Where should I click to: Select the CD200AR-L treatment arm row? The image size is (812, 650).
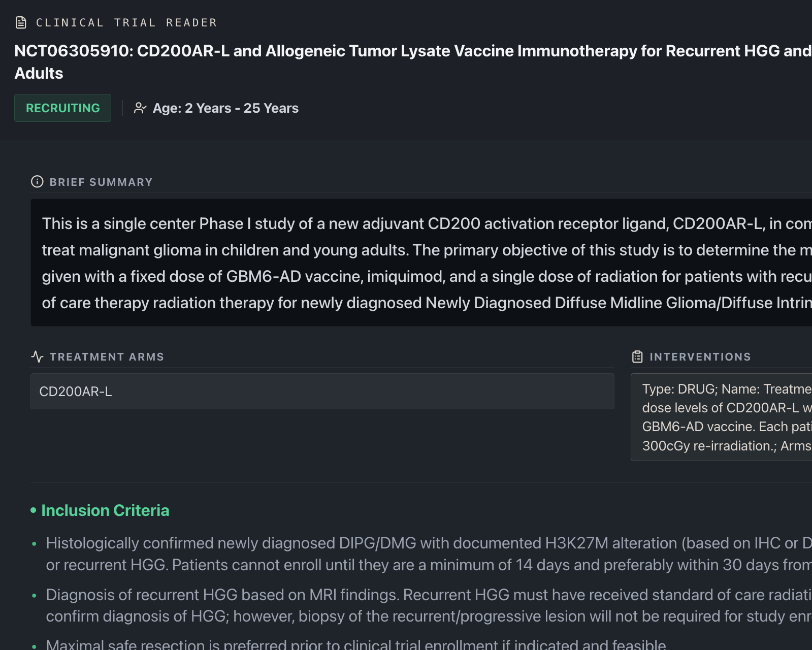(322, 392)
